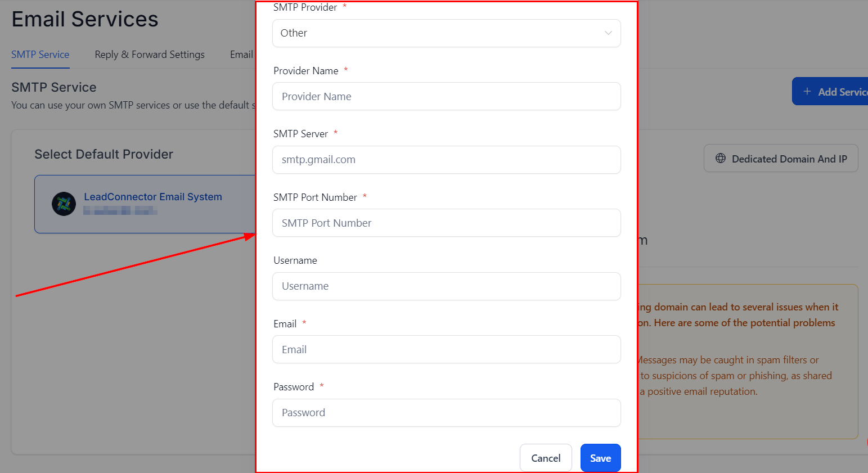The height and width of the screenshot is (473, 868).
Task: Click into the SMTP Server field
Action: (x=446, y=160)
